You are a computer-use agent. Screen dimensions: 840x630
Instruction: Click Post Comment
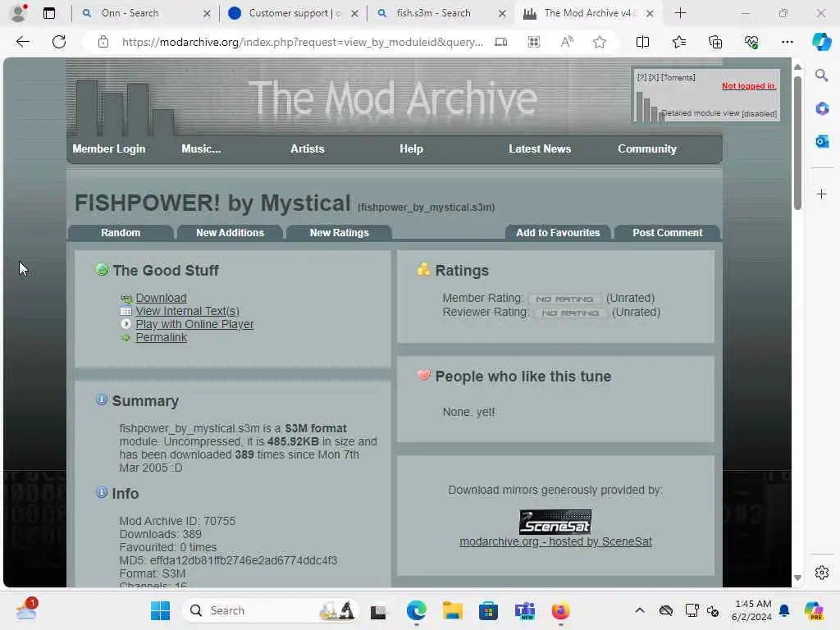pos(667,232)
